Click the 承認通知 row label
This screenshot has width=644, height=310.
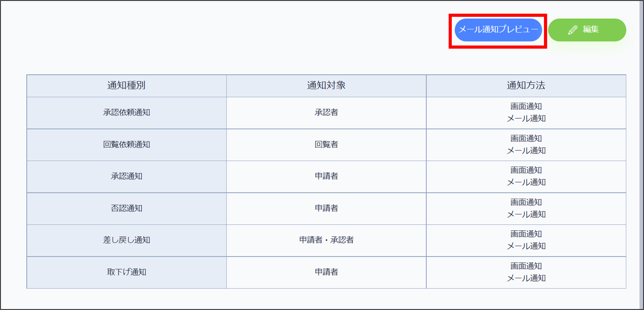[x=126, y=176]
